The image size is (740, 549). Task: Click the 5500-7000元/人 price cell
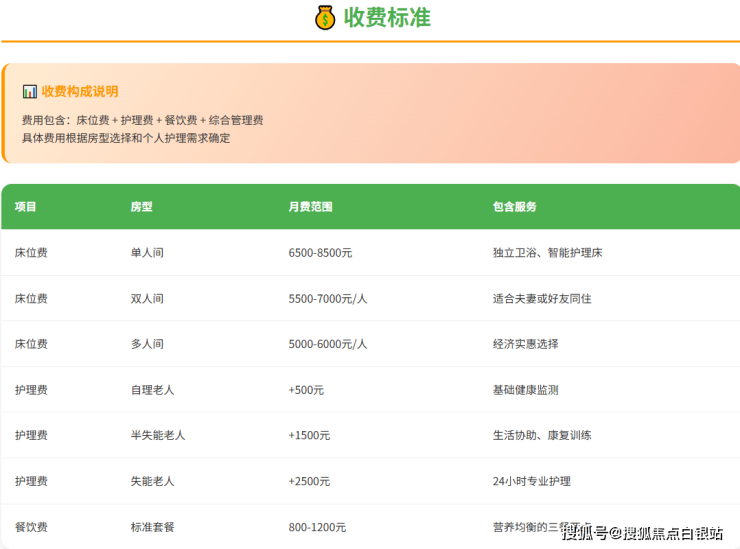tap(328, 299)
